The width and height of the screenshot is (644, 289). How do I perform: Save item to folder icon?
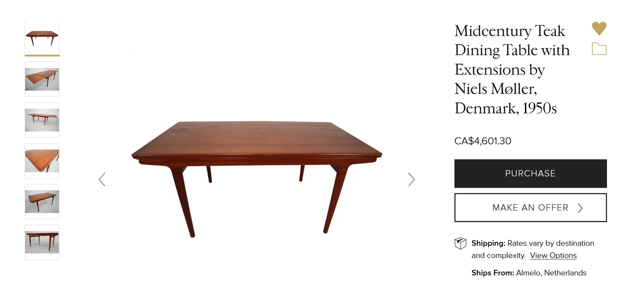point(599,49)
